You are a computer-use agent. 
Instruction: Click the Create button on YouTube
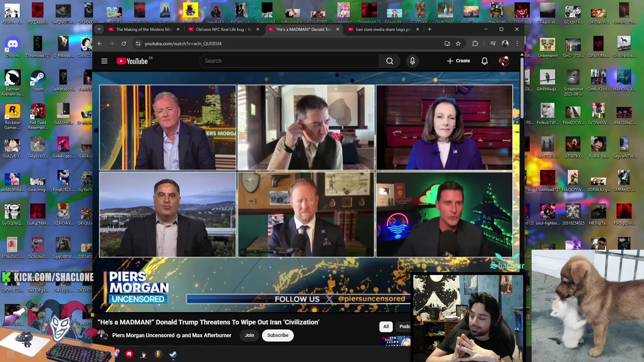tap(458, 61)
